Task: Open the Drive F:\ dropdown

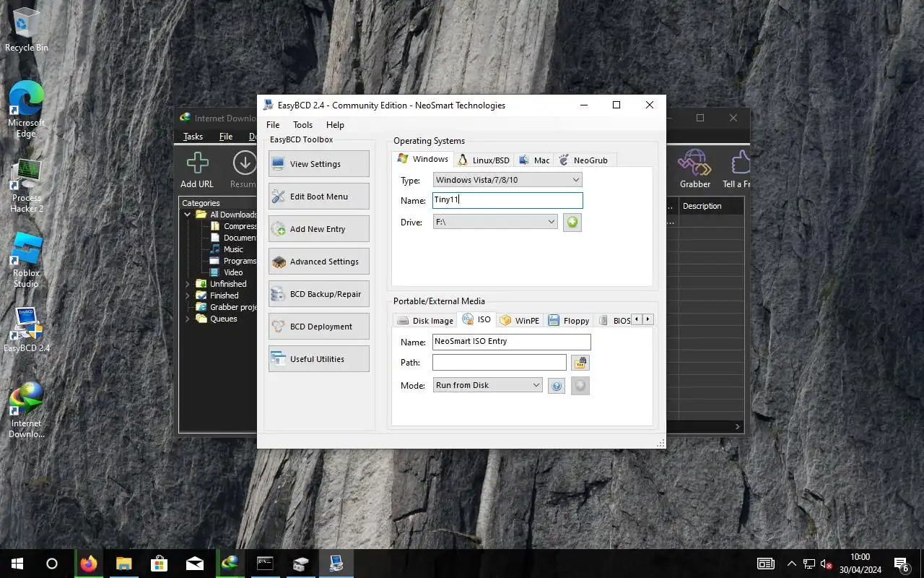Action: [494, 222]
